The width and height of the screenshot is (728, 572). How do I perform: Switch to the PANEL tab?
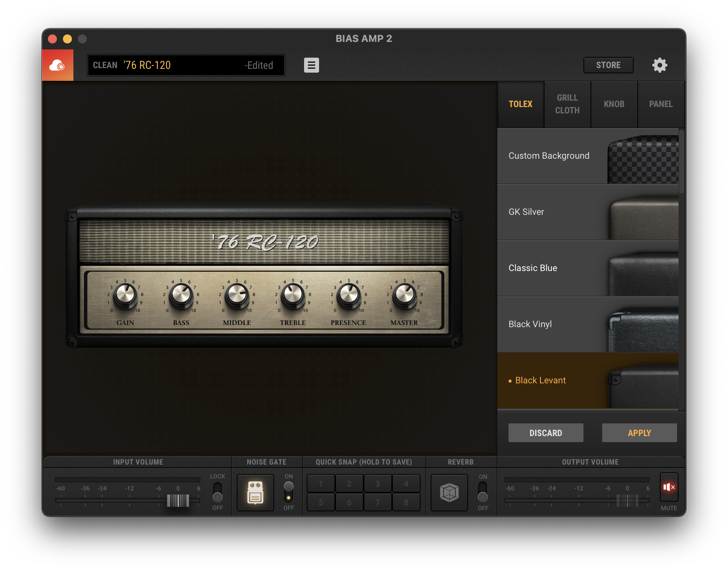pos(661,104)
